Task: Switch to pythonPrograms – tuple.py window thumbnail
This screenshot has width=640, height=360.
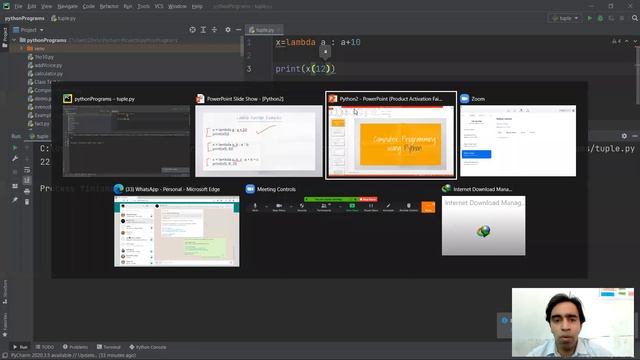Action: point(126,141)
